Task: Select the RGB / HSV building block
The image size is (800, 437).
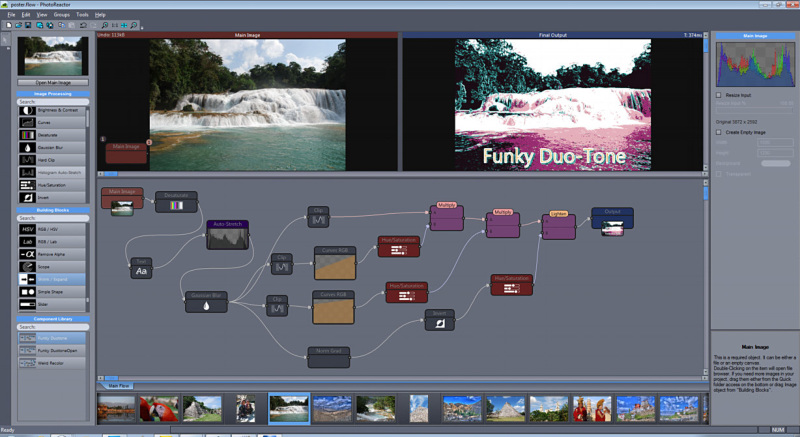Action: click(x=52, y=229)
